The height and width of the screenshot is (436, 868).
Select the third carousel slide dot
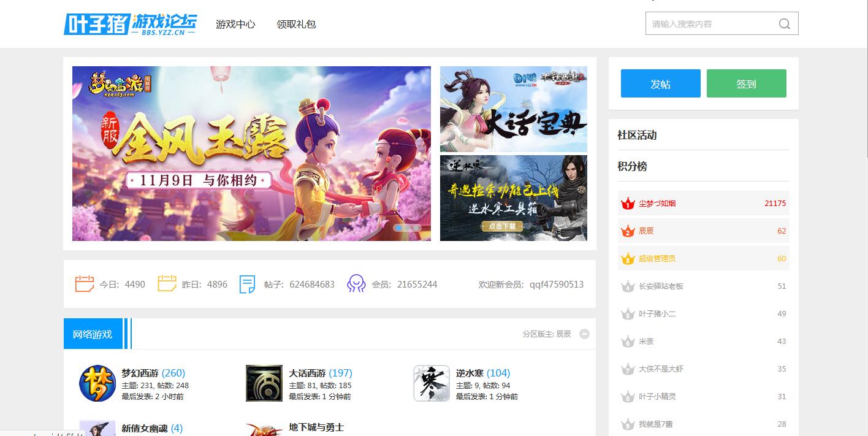[x=417, y=228]
